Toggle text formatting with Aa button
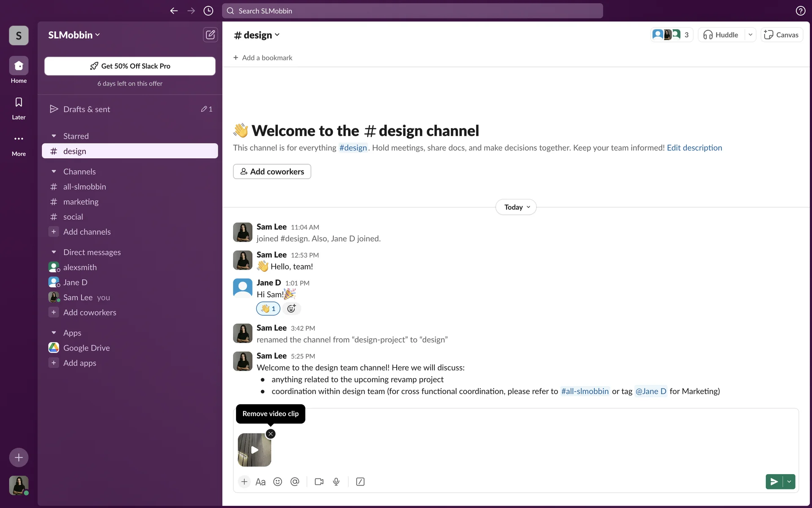Viewport: 812px width, 508px height. pos(261,482)
